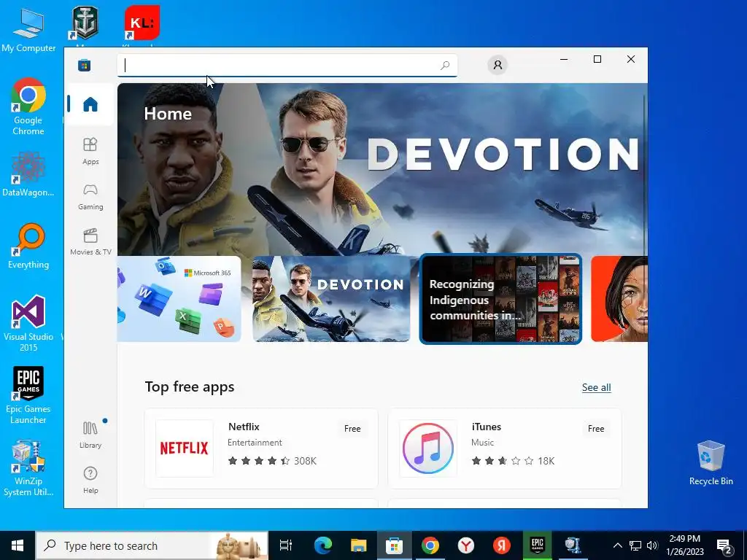Click the search magnifier icon in Store
Screen dimensions: 747x560
(x=444, y=65)
